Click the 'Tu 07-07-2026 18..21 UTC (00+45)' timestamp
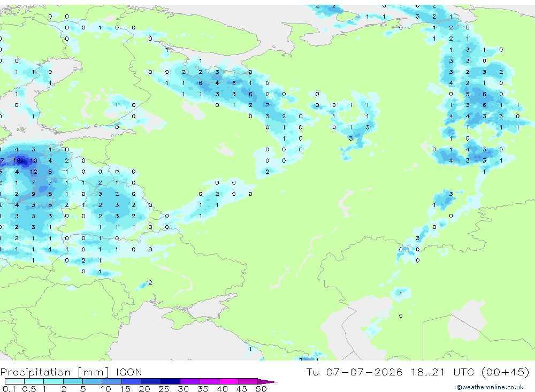This screenshot has width=535, height=392. (x=418, y=372)
